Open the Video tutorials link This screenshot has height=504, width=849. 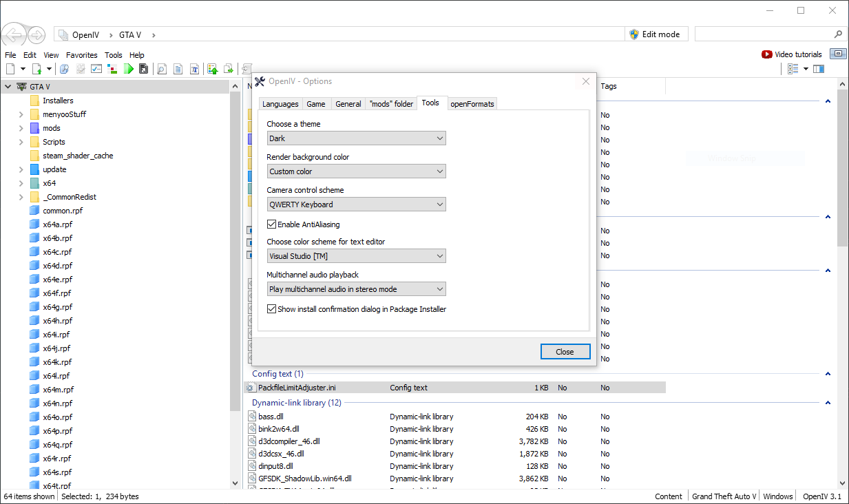tap(792, 54)
